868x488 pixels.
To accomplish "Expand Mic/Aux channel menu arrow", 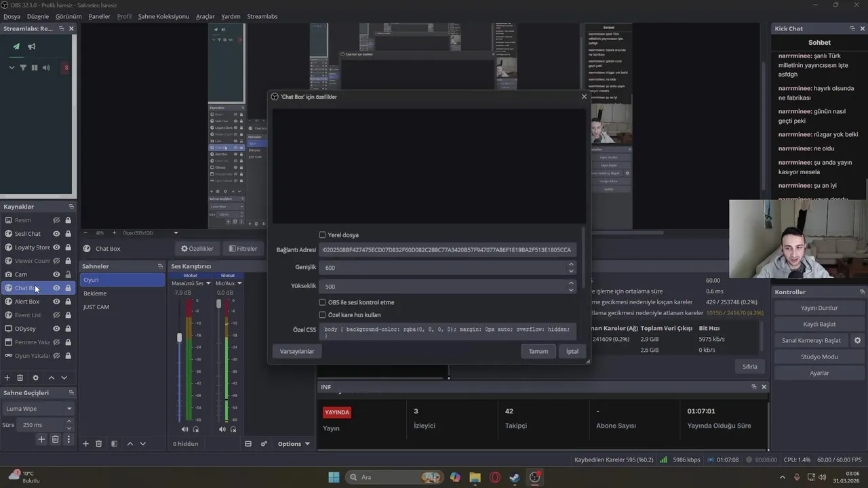I will click(x=239, y=283).
